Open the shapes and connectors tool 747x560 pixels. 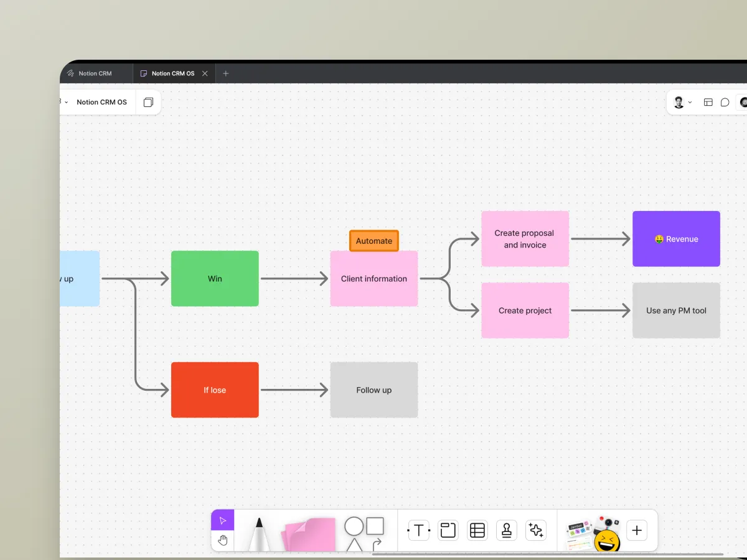click(365, 534)
